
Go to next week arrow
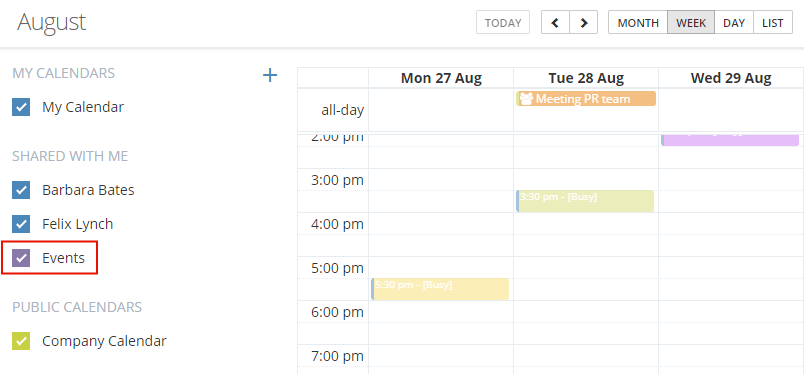[x=584, y=23]
